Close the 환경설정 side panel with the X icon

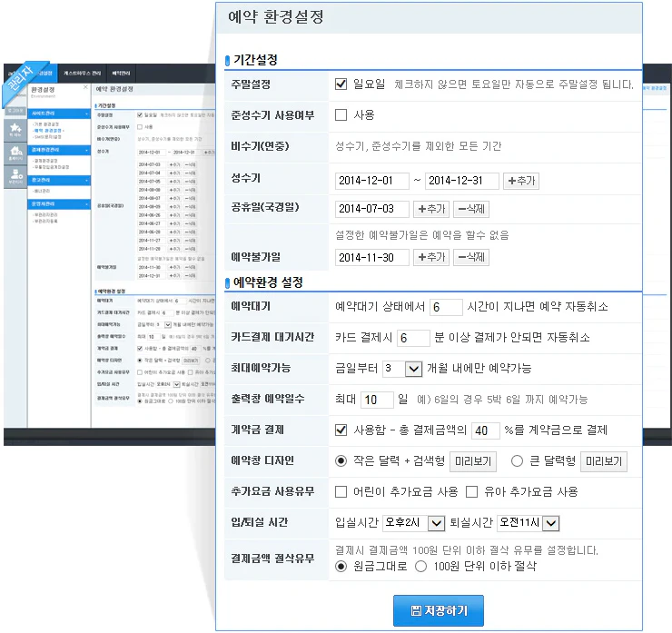click(x=85, y=87)
